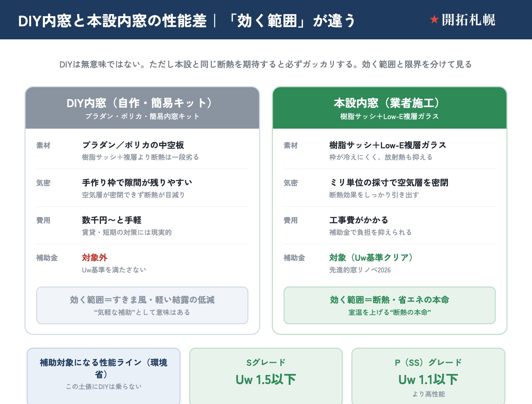
Task: Click the 費用 label in 本設内窓 card
Action: coord(291,220)
